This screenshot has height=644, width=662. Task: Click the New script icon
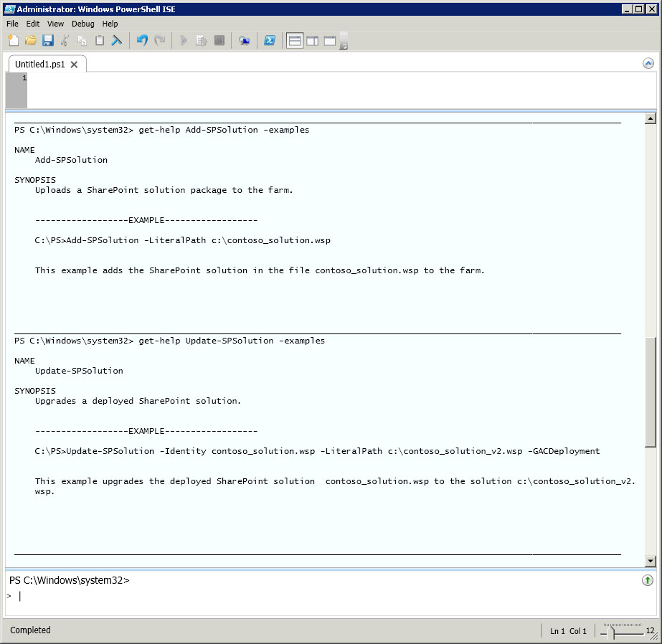(13, 41)
